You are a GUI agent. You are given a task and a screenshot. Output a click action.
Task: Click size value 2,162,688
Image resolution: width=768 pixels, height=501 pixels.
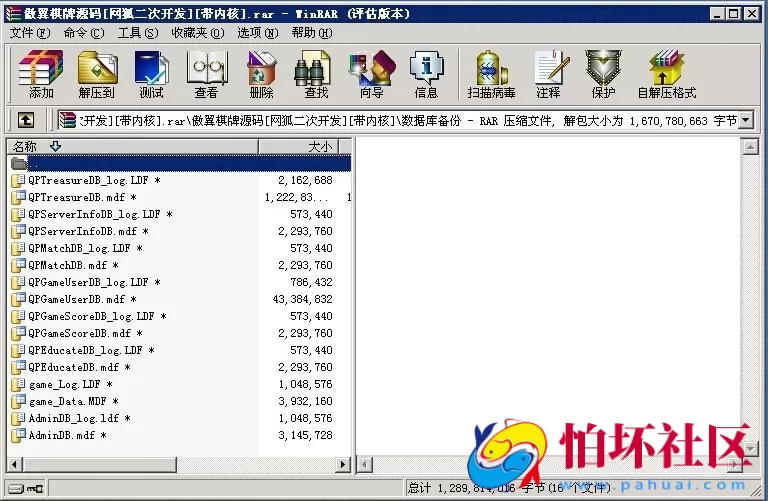point(306,180)
